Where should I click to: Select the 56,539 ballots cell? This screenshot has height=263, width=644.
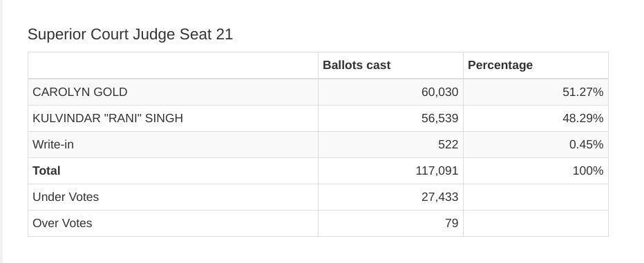click(390, 118)
